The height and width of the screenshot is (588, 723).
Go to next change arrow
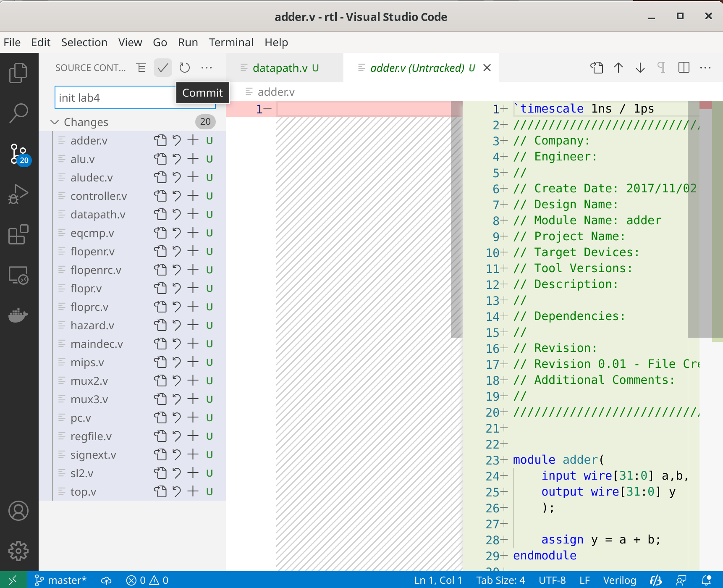(x=640, y=68)
